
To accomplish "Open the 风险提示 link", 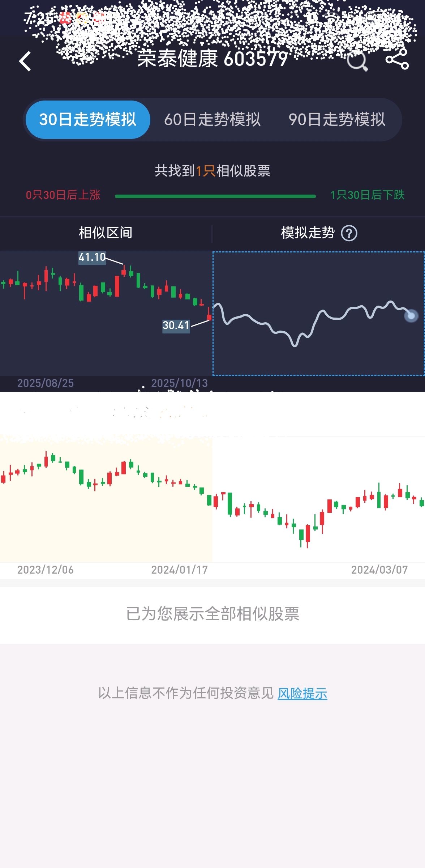I will click(x=302, y=693).
